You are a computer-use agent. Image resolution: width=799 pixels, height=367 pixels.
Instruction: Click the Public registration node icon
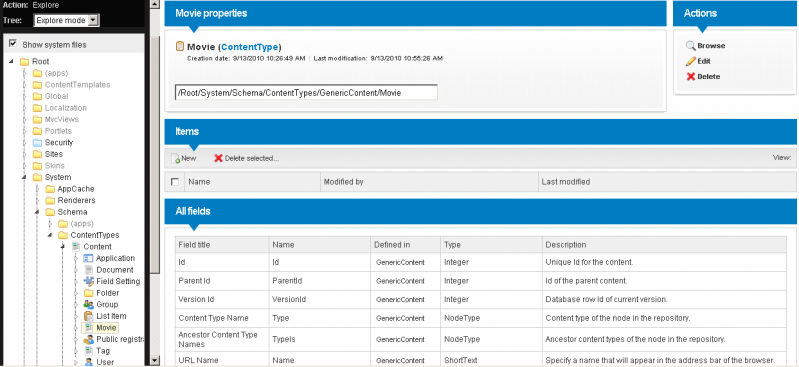click(88, 339)
